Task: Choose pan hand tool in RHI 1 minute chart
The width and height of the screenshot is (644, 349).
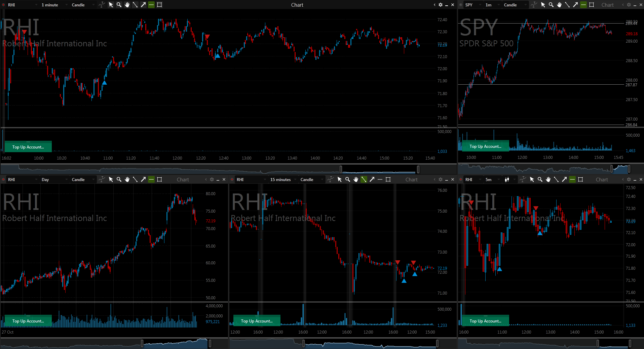Action: click(x=127, y=5)
